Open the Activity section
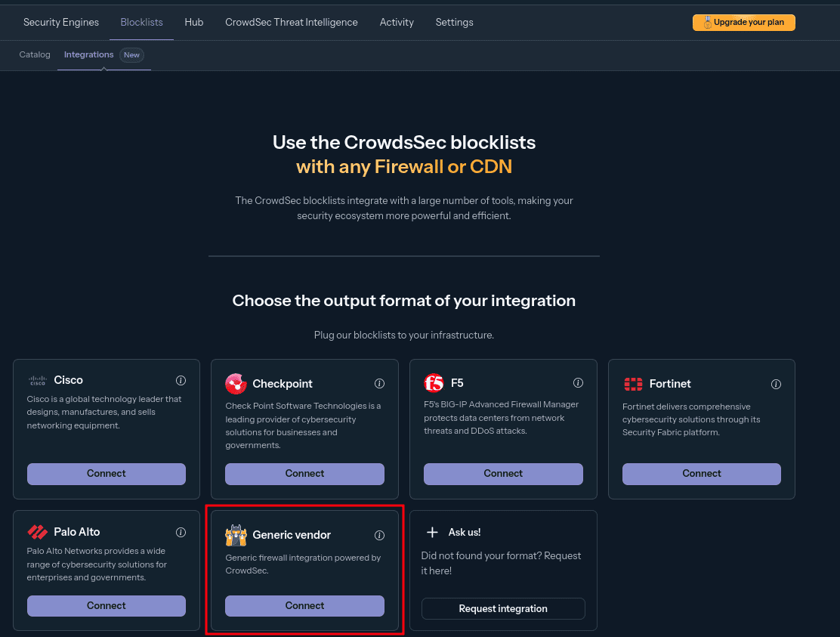Screen dimensions: 840x637 tap(397, 22)
